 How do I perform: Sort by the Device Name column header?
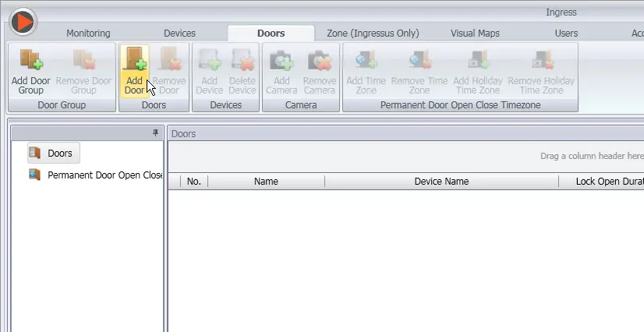point(441,182)
